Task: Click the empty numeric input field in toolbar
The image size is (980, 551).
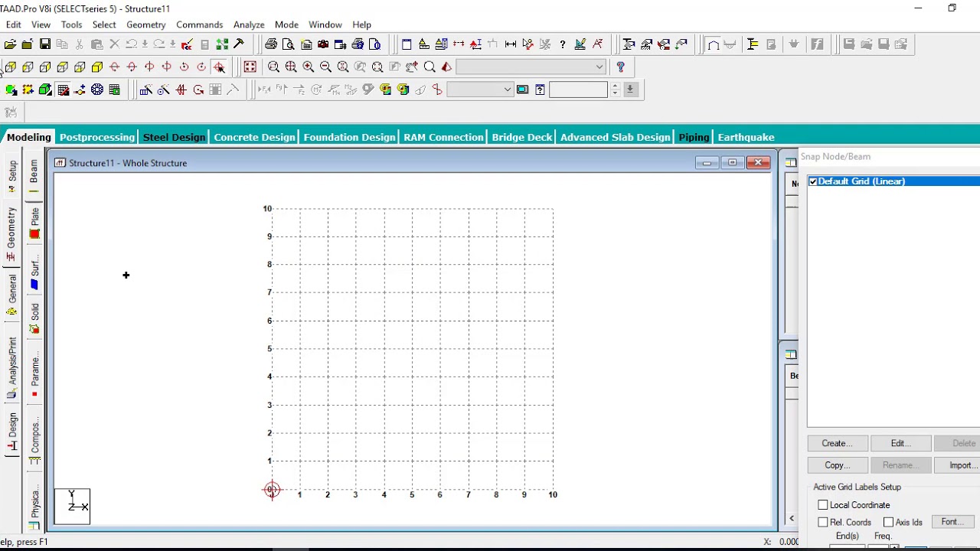Action: tap(578, 90)
